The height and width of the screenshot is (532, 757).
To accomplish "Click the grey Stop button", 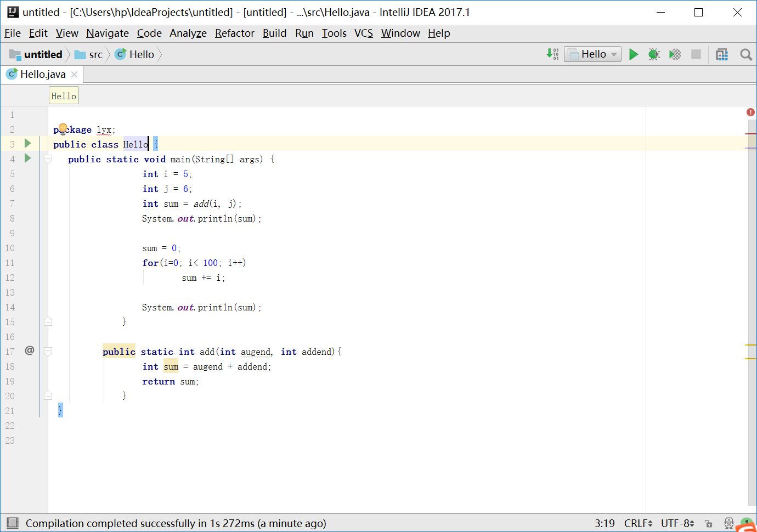I will click(696, 54).
